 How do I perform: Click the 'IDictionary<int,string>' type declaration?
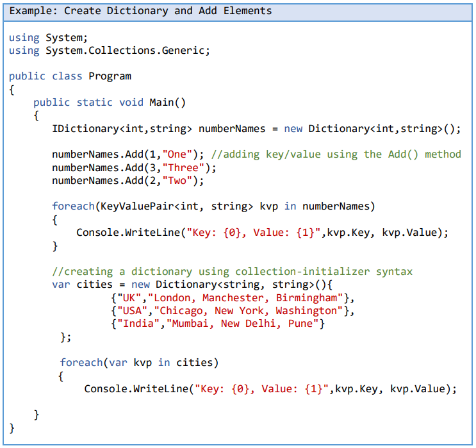(x=122, y=129)
